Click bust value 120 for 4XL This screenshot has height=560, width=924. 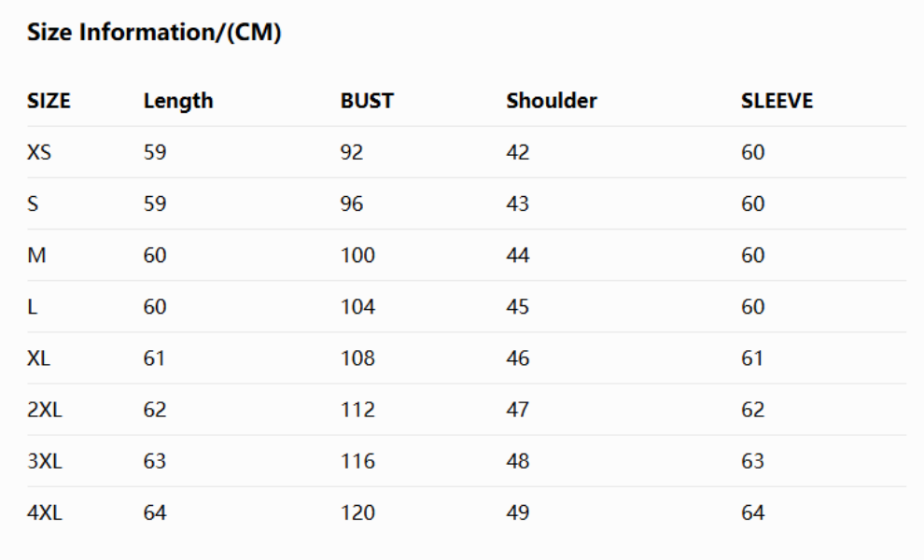(357, 511)
